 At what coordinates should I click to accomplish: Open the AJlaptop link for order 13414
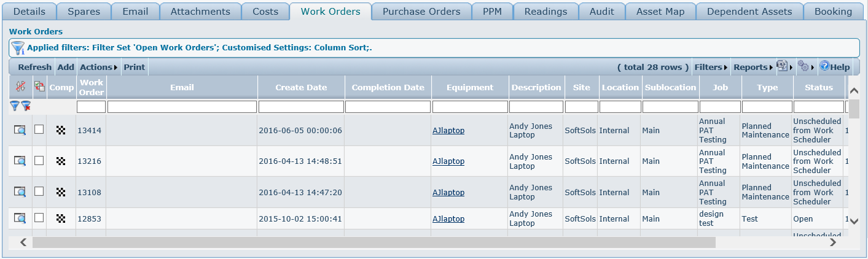point(448,130)
